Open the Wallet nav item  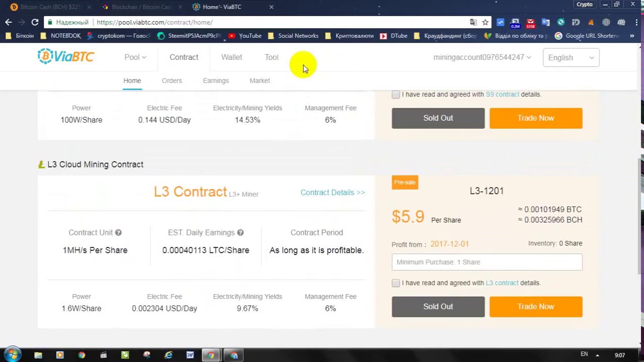click(x=231, y=57)
